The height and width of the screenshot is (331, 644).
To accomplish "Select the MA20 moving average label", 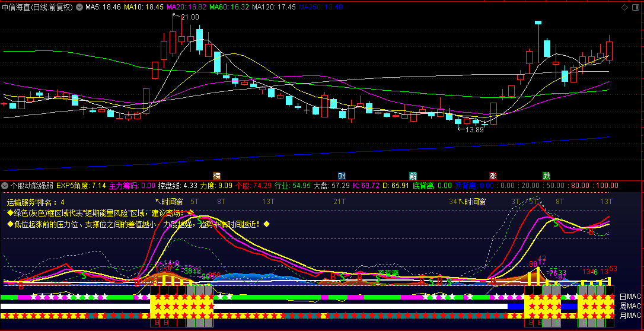I will click(x=187, y=7).
